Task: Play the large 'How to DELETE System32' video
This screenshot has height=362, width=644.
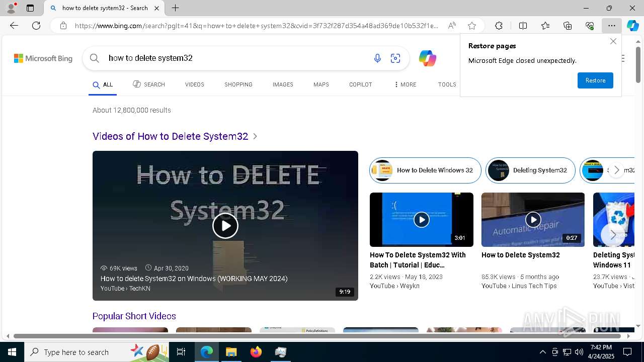Action: pyautogui.click(x=225, y=226)
